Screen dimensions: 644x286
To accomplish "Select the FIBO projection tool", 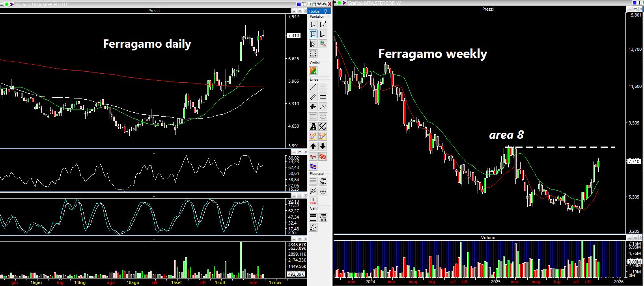I will [x=323, y=181].
